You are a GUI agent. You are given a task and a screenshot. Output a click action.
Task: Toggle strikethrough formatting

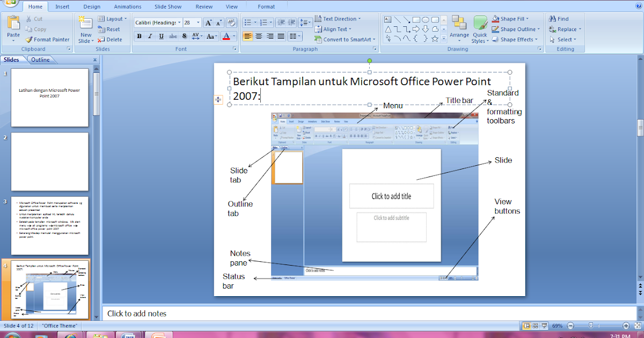pyautogui.click(x=173, y=36)
